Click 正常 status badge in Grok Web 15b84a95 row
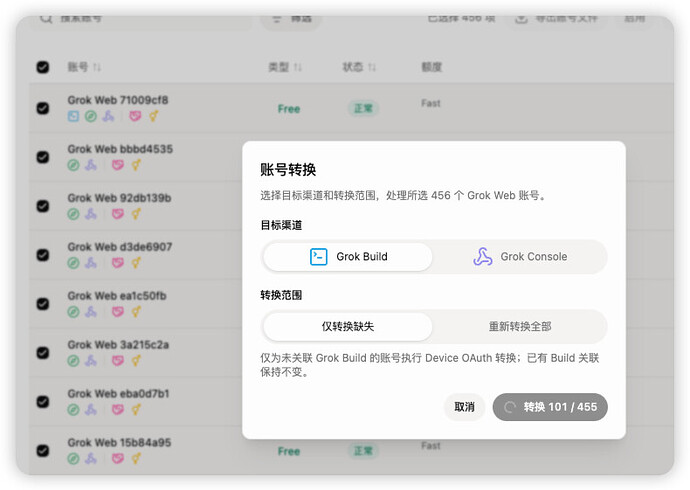The height and width of the screenshot is (490, 690). [363, 451]
